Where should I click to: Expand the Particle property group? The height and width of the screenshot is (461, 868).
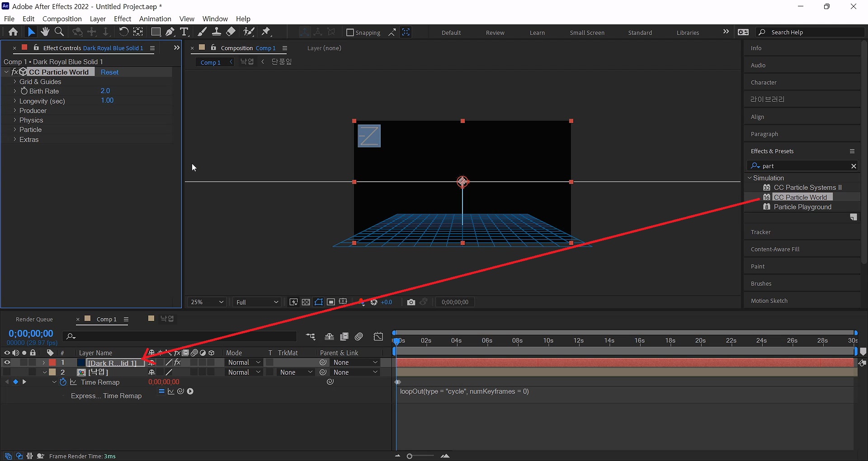pos(15,130)
